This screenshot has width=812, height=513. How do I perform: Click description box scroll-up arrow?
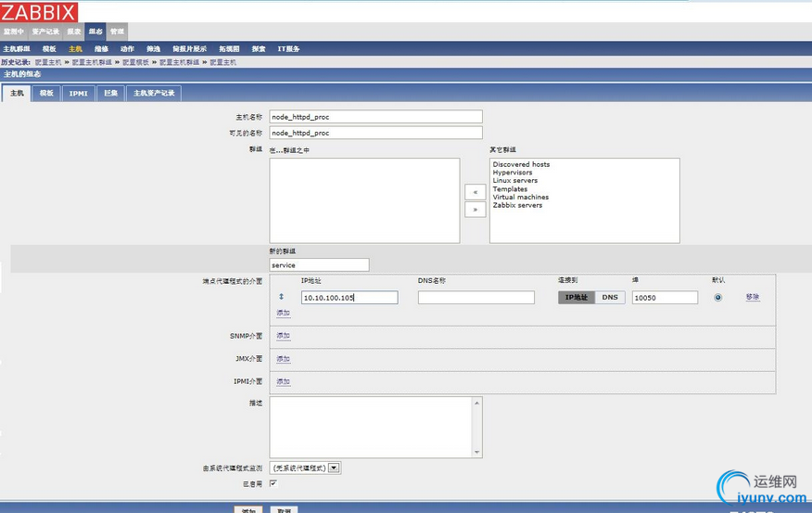click(477, 403)
